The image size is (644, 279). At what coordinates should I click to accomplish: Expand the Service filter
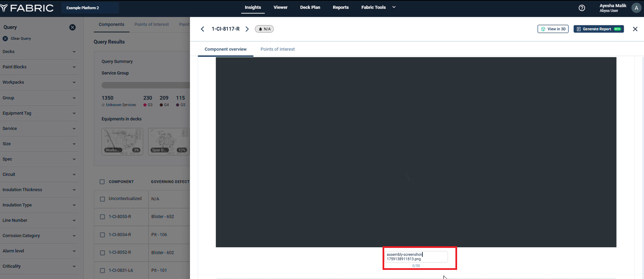pos(39,129)
